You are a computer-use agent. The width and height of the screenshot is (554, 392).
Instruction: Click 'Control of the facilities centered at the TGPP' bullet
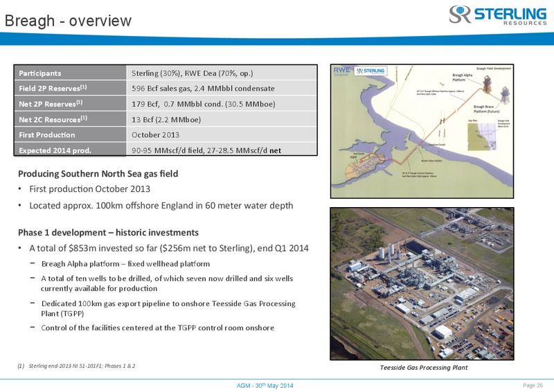tap(158, 328)
